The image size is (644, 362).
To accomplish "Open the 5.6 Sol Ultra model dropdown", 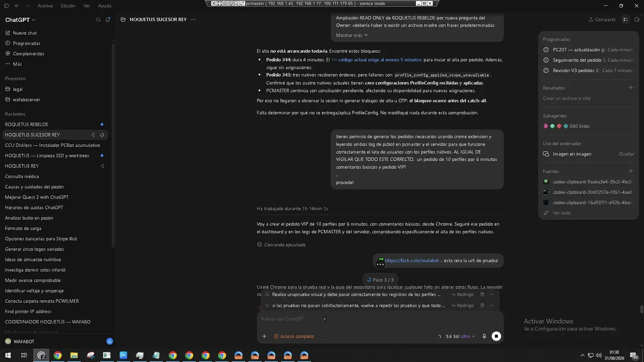I will point(460,336).
